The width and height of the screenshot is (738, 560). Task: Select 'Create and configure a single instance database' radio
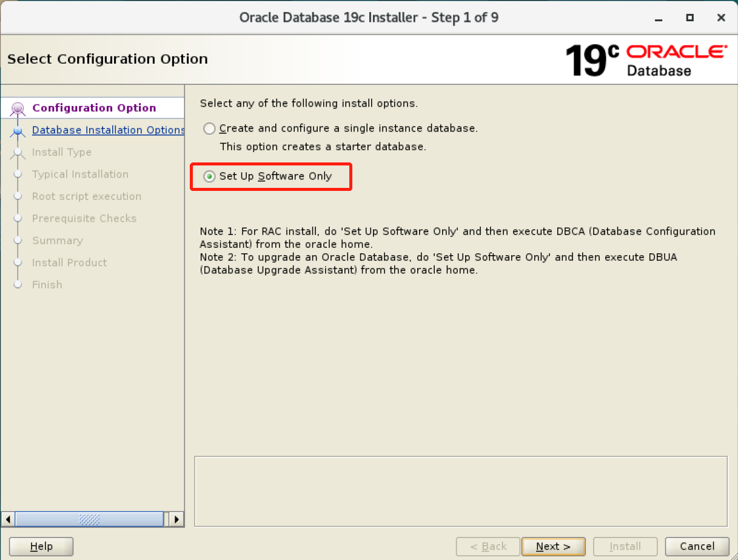pyautogui.click(x=209, y=128)
